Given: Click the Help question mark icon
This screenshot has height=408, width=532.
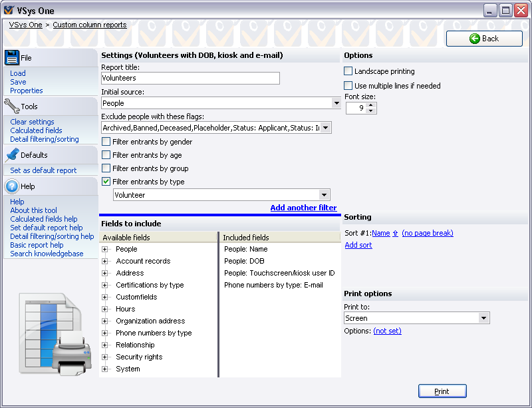Looking at the screenshot, I should point(12,186).
